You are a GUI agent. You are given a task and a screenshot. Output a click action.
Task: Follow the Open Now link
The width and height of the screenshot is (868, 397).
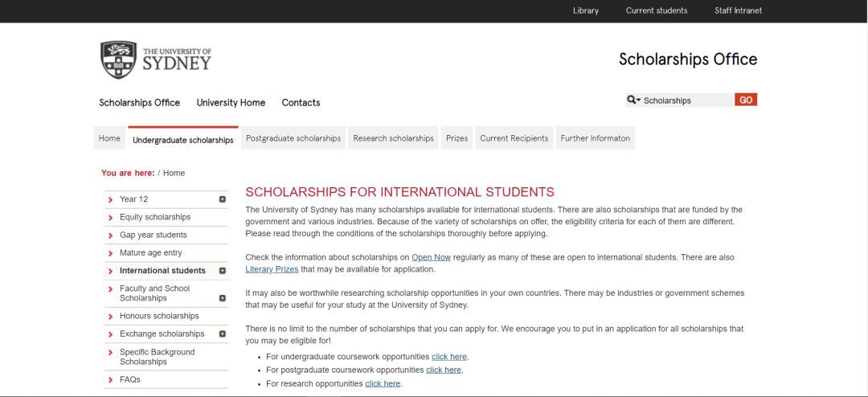pos(432,257)
